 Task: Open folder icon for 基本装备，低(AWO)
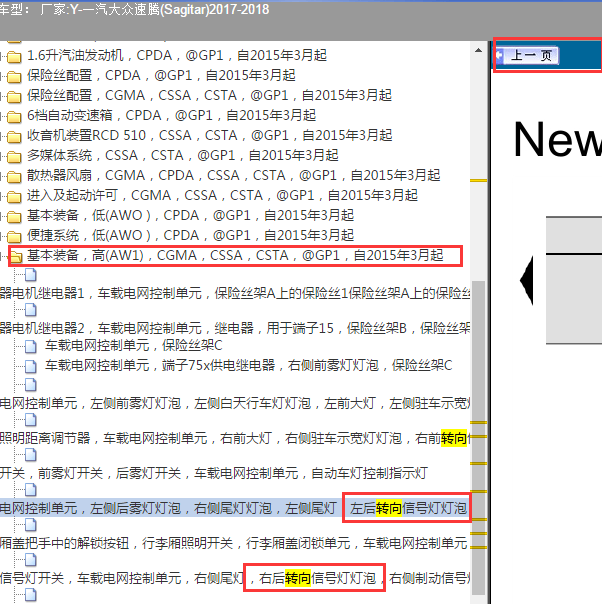click(x=14, y=217)
